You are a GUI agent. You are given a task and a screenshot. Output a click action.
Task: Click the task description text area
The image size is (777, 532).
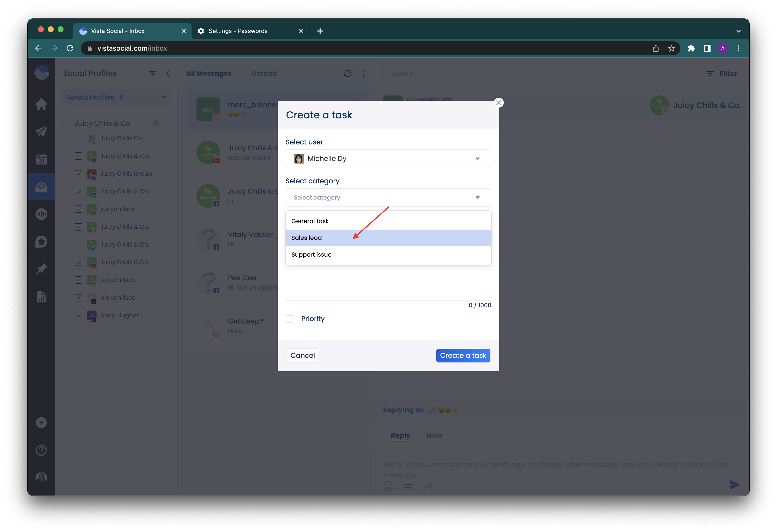pyautogui.click(x=388, y=283)
